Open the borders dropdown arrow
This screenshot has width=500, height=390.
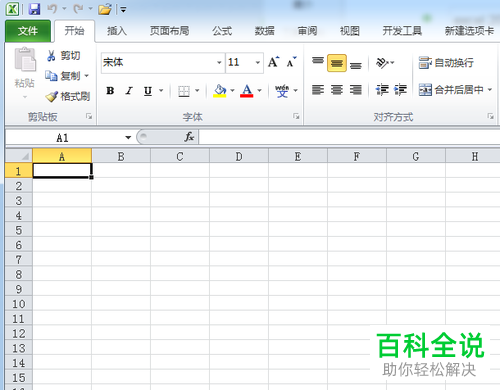tap(197, 90)
